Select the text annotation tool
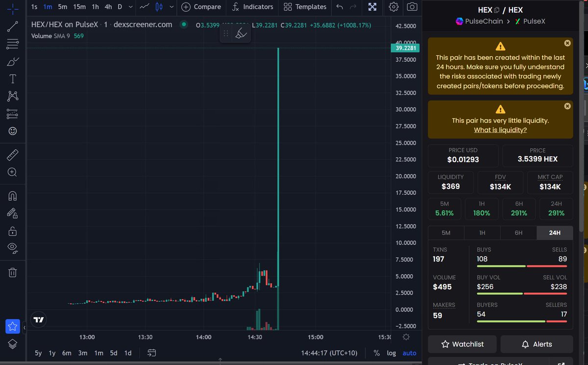588x365 pixels. click(x=13, y=79)
